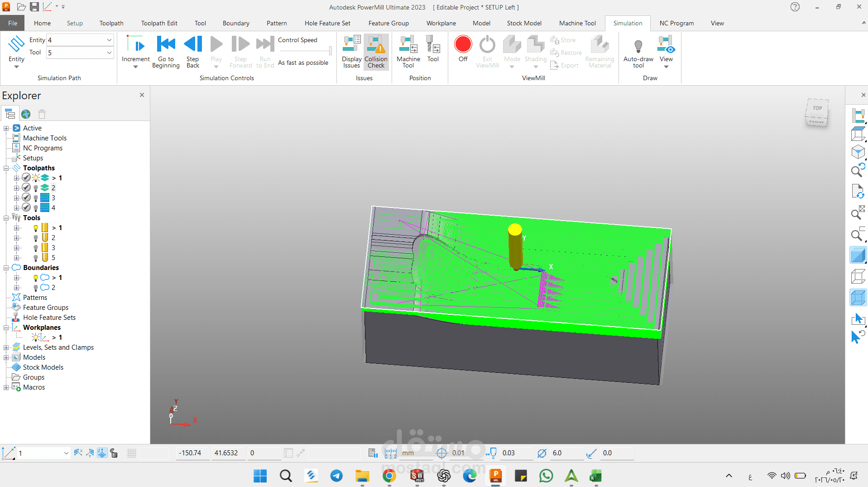Click the Save icon in title bar

click(34, 7)
